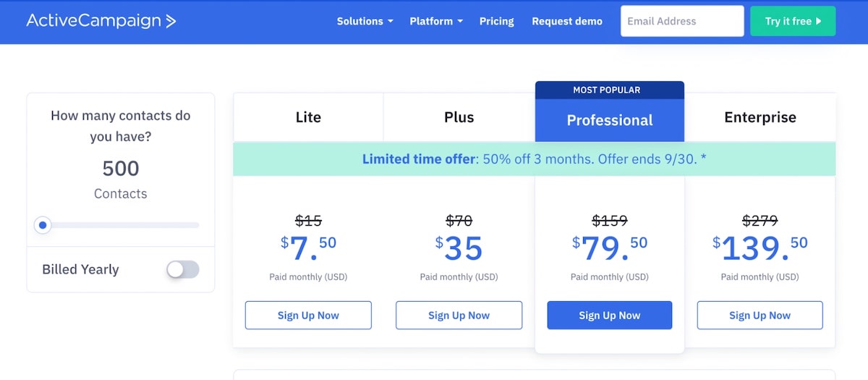Toggle the Billed Yearly switch
The image size is (868, 380).
pos(182,269)
